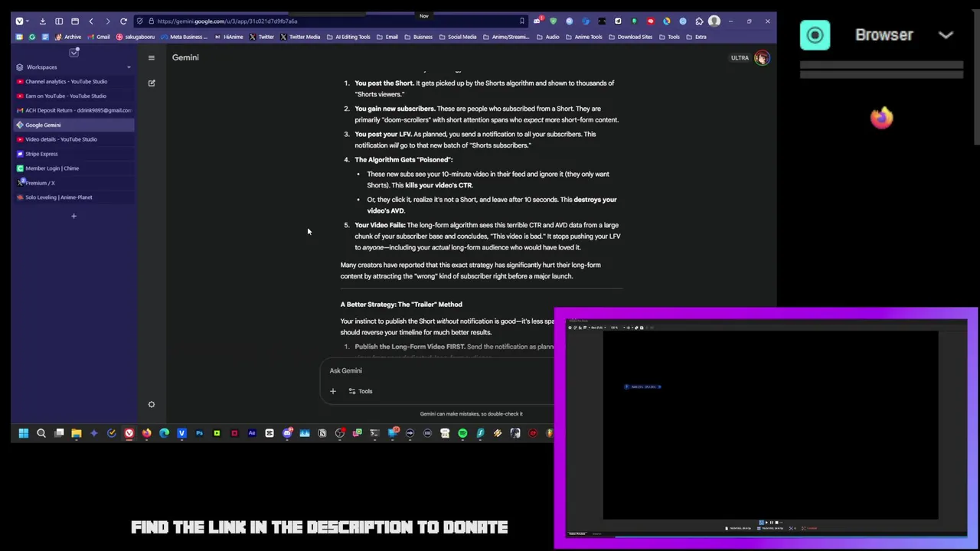Switch to Member Login Chime tab
Image resolution: width=980 pixels, height=551 pixels.
pyautogui.click(x=73, y=168)
